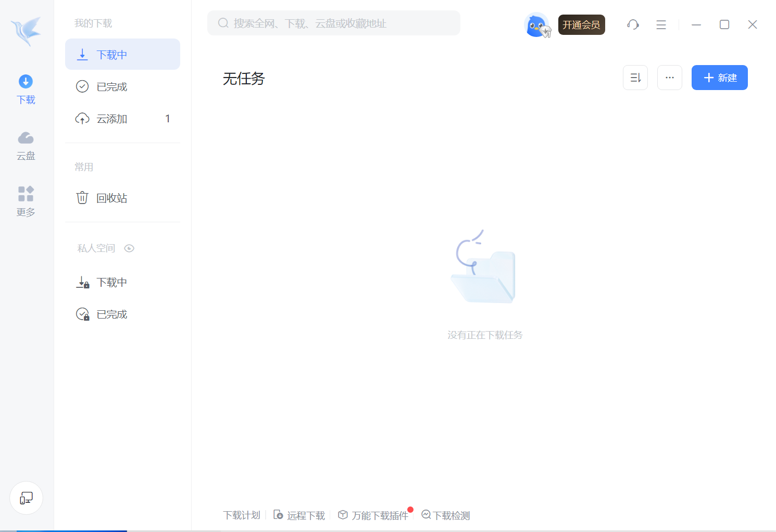Toggle private space visibility eye icon
The image size is (776, 532).
pos(129,248)
